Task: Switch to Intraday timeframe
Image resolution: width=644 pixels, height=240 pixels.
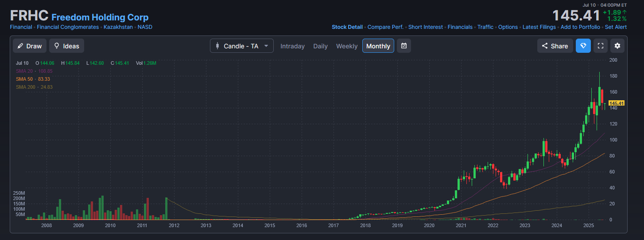Action: coord(292,46)
